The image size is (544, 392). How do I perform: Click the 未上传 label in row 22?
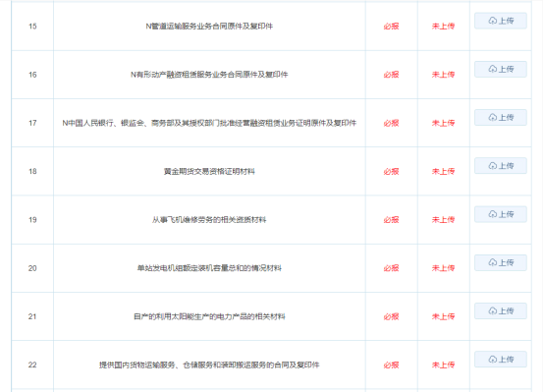[443, 364]
